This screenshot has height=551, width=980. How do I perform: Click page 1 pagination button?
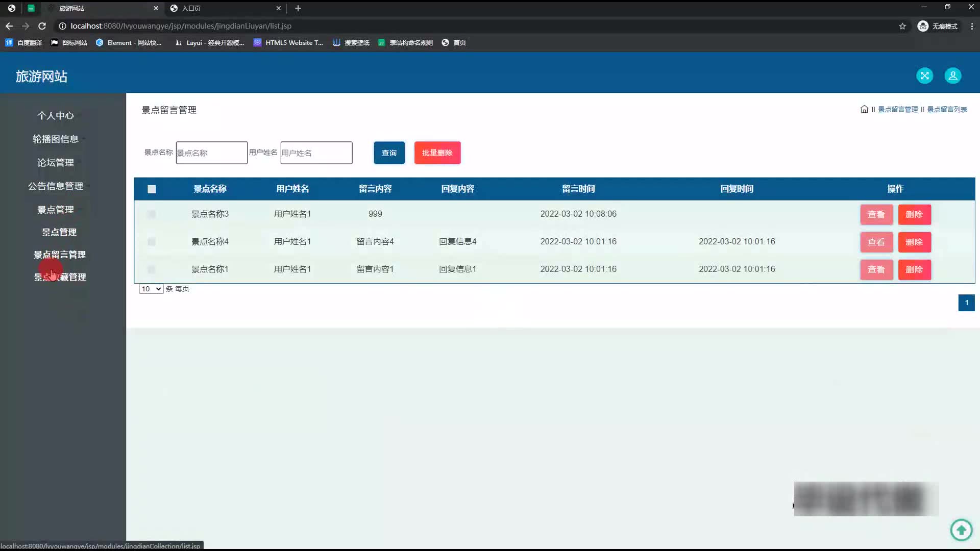tap(966, 303)
